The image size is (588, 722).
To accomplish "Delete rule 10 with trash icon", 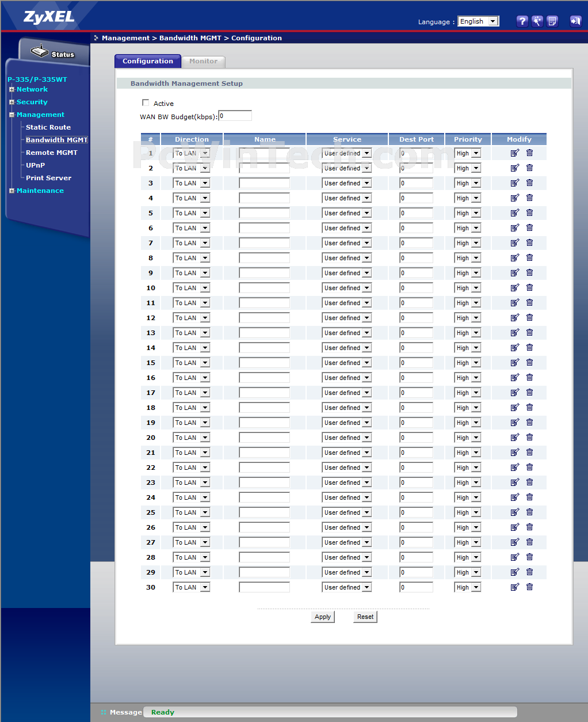I will (x=529, y=288).
